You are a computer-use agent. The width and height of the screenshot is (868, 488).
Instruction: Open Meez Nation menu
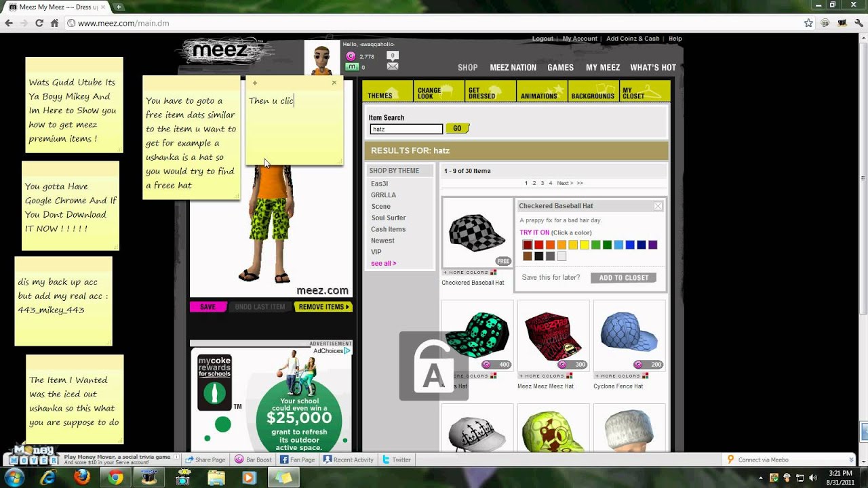pos(513,68)
